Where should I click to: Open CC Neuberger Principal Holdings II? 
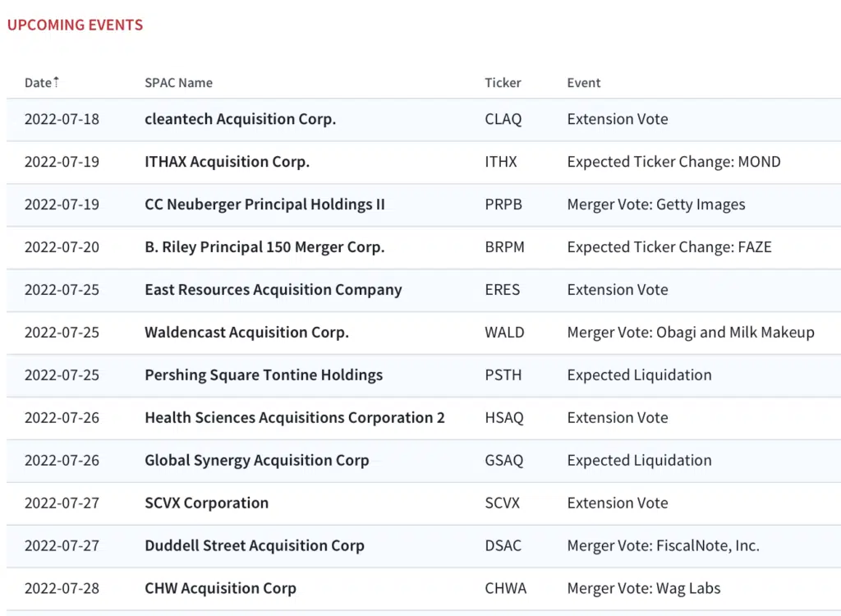point(265,205)
